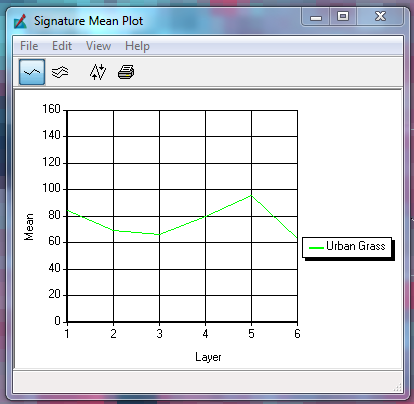Screen dimensions: 414x404
Task: Close the Signature Mean Plot window
Action: (x=380, y=17)
